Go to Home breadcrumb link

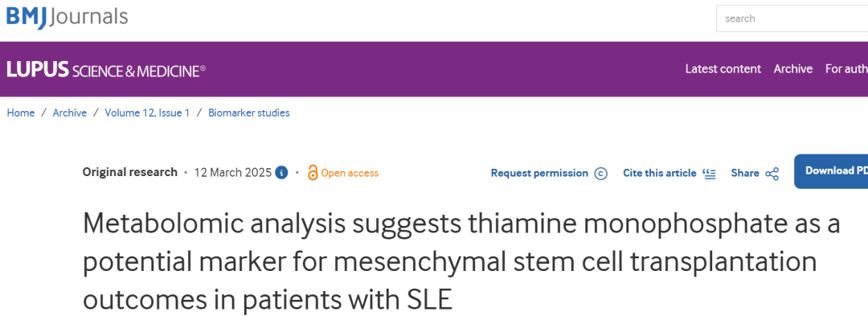point(20,113)
